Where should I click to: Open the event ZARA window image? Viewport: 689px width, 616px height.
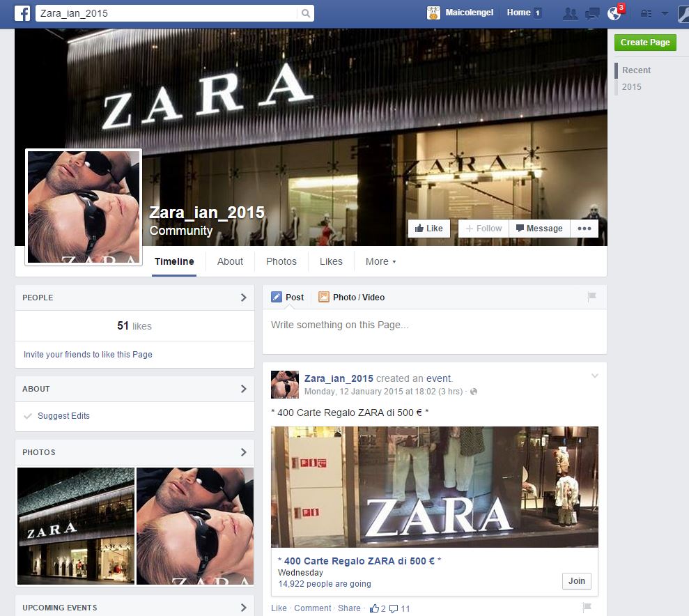434,487
